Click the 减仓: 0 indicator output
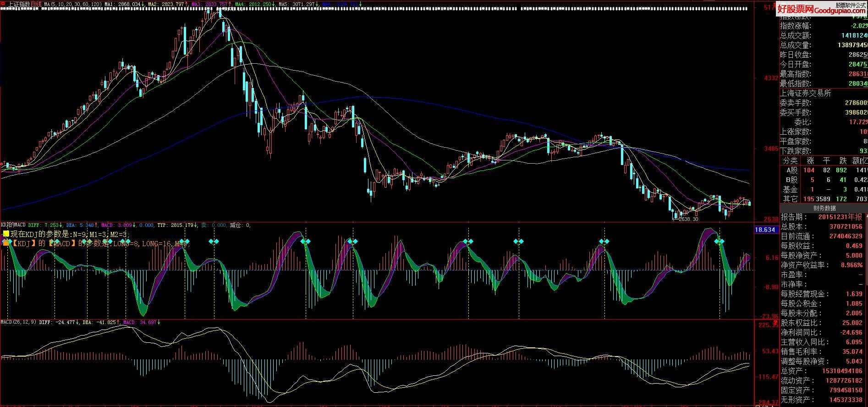This screenshot has width=868, height=407. (240, 225)
